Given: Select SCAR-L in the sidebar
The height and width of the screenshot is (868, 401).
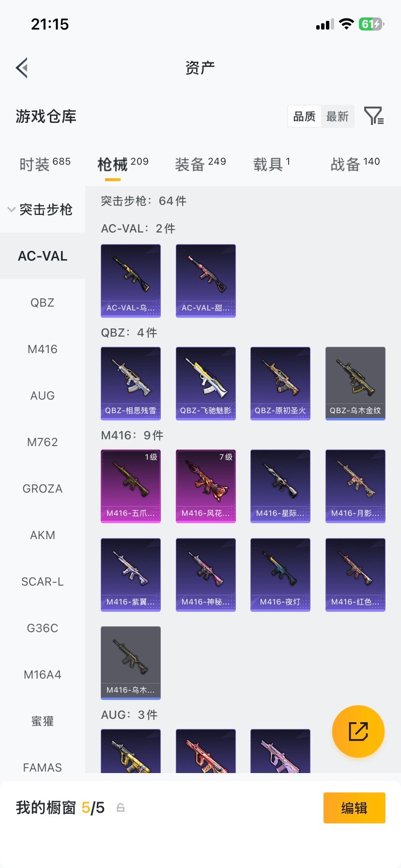Looking at the screenshot, I should point(43,582).
